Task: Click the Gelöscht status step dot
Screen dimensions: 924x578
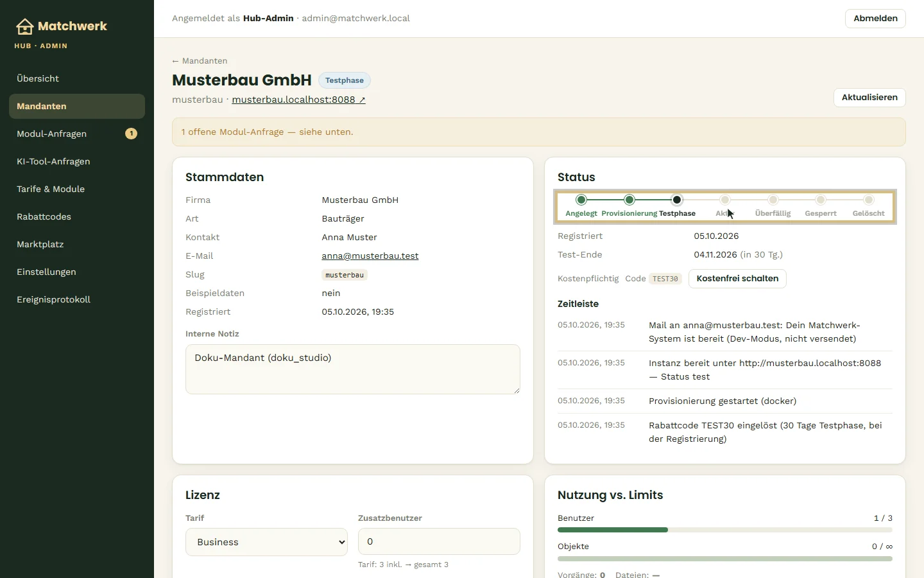Action: [869, 200]
